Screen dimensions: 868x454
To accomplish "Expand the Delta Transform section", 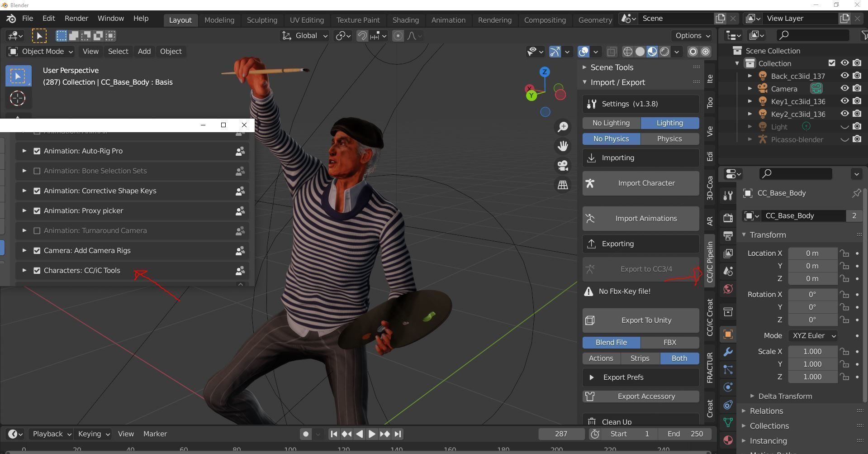I will point(785,396).
